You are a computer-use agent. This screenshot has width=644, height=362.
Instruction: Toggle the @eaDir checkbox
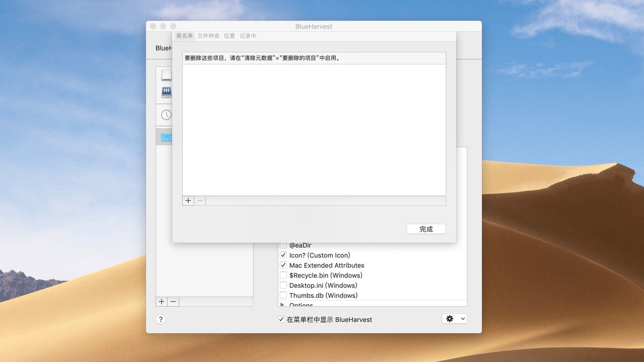click(x=283, y=245)
